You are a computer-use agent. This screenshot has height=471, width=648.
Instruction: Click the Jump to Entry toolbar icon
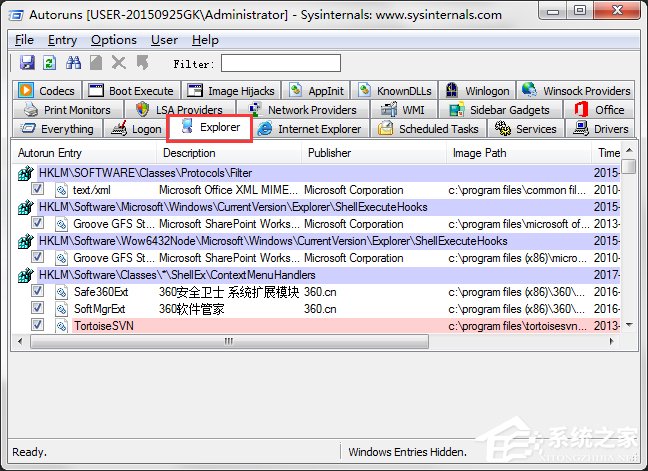click(x=142, y=63)
